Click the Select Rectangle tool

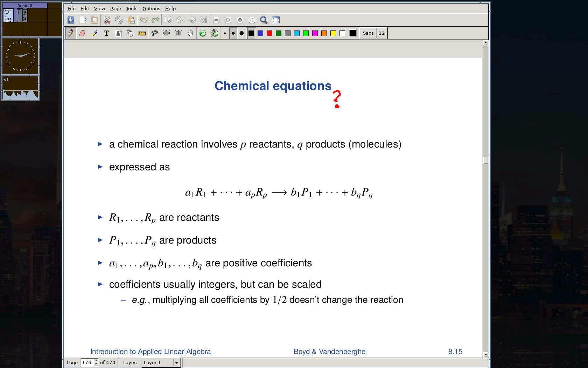167,33
